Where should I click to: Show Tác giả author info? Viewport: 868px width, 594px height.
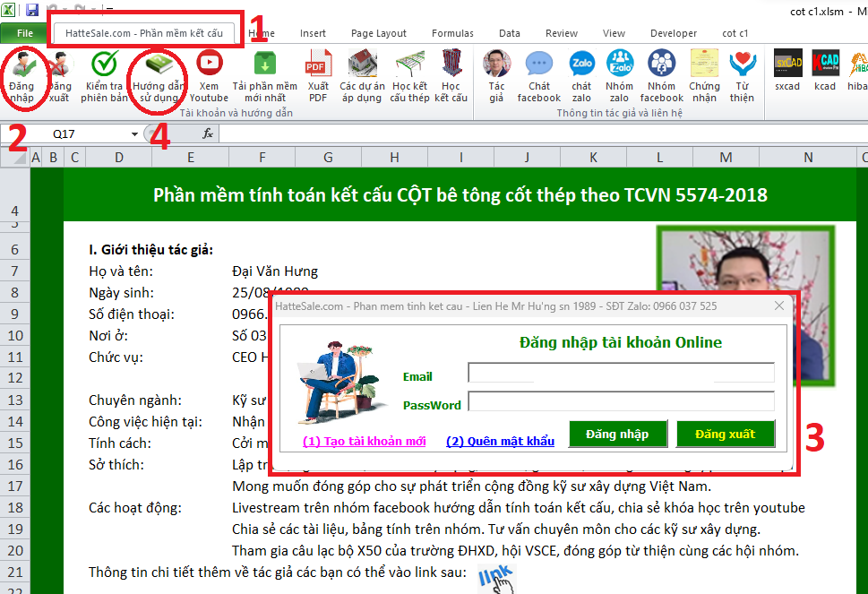(496, 76)
